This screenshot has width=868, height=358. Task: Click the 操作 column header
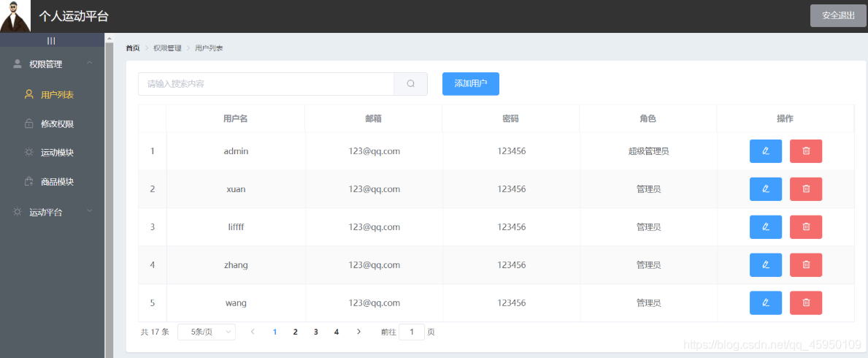pyautogui.click(x=785, y=118)
